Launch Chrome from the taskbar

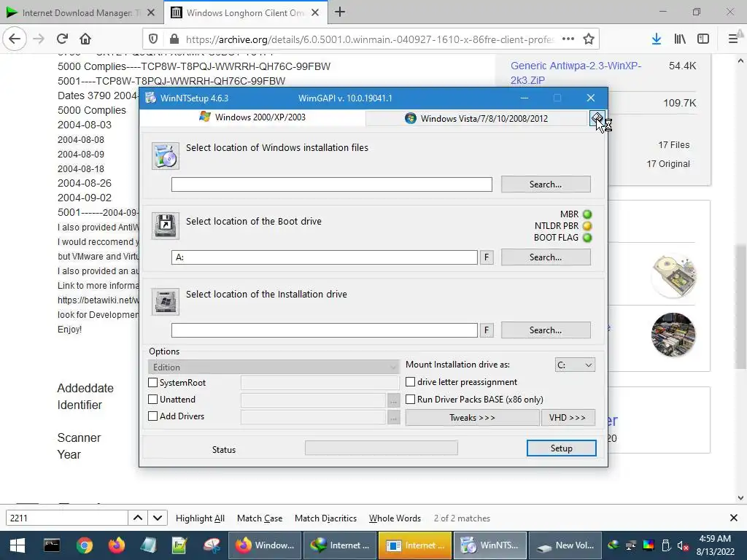point(85,545)
